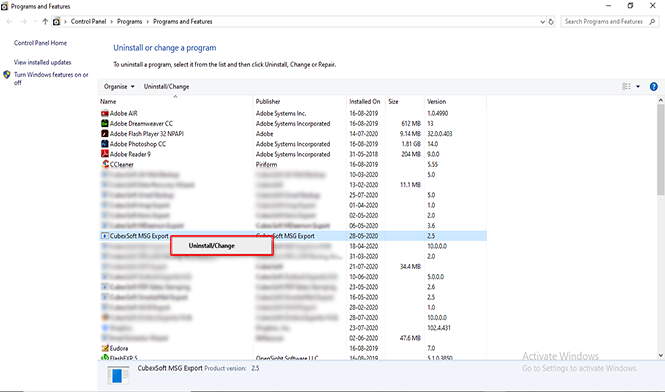Image resolution: width=665 pixels, height=392 pixels.
Task: Select the Adobe Reader 9 entry
Action: [x=130, y=154]
